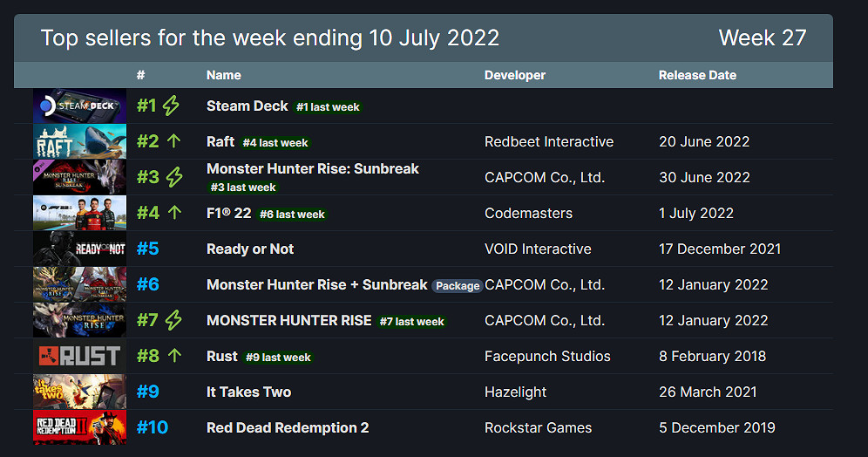Open the Ready or Not game link
The image size is (868, 457).
click(x=250, y=249)
